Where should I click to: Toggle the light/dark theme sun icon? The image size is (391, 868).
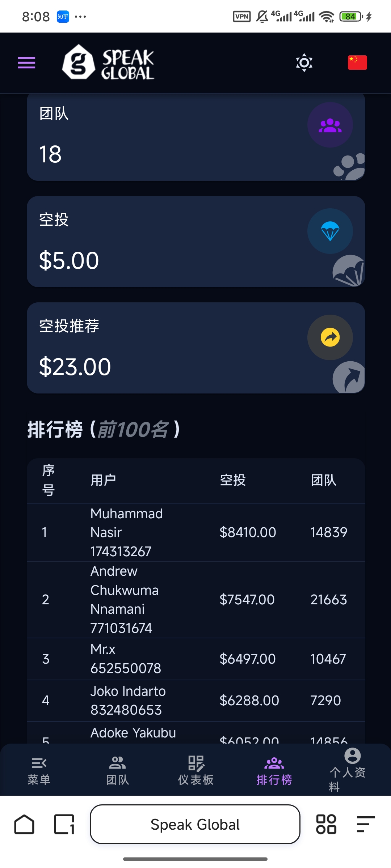pos(304,63)
